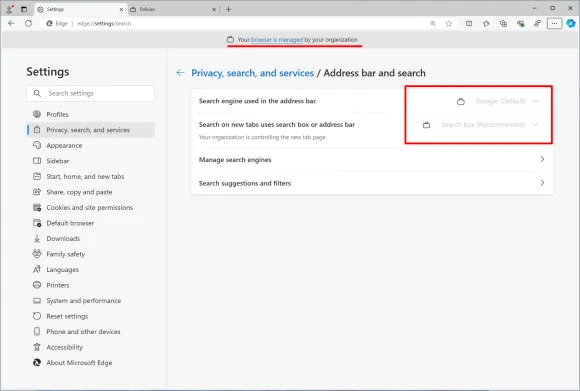Open Settings and more ellipsis menu
Viewport: 580px width, 391px height.
(554, 23)
